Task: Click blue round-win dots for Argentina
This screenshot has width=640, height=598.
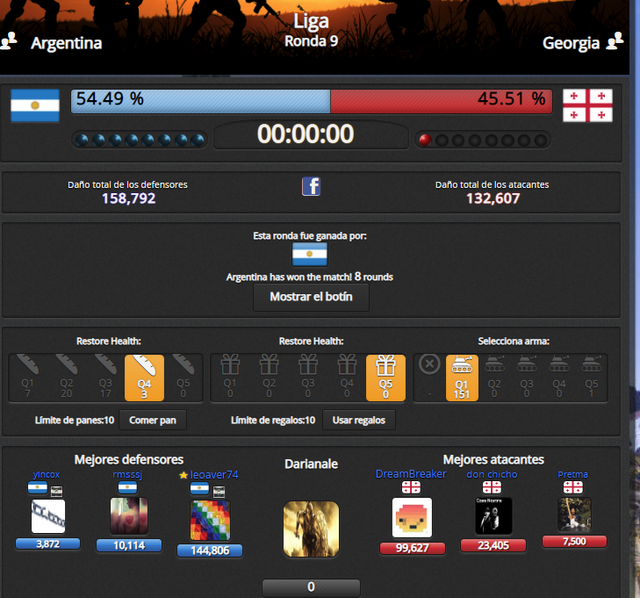Action: pyautogui.click(x=140, y=140)
